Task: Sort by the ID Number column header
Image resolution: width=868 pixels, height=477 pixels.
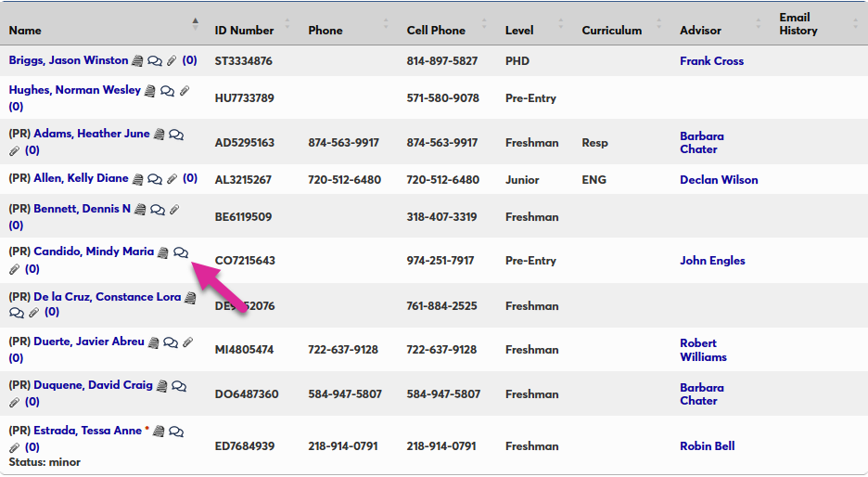Action: (244, 31)
